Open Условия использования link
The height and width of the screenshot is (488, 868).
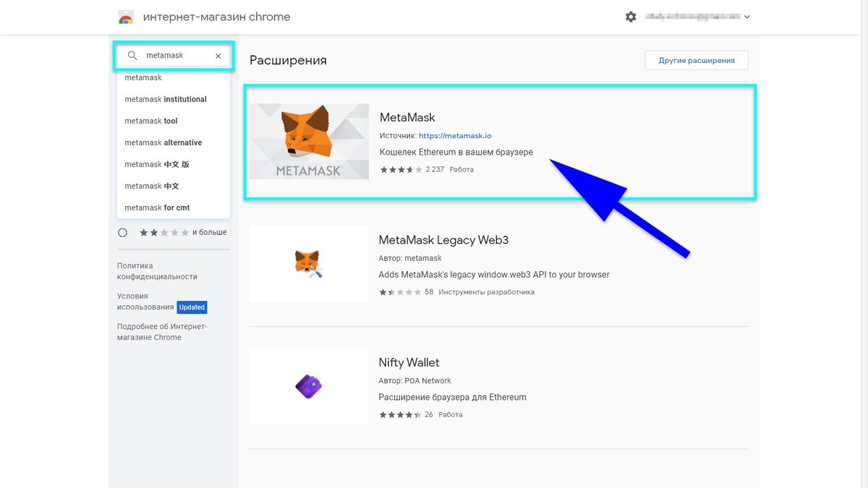tap(145, 301)
